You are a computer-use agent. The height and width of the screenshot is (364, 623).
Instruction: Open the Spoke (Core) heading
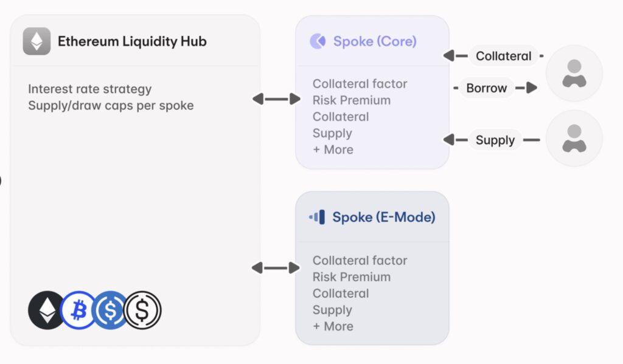click(x=375, y=41)
